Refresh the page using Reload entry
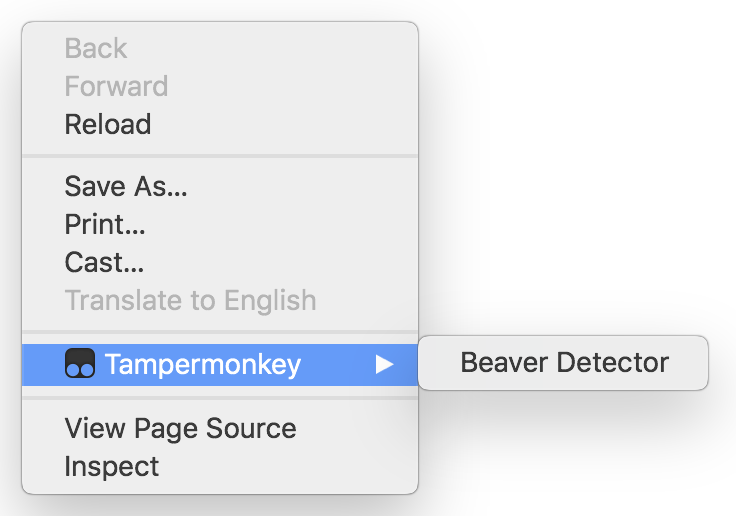Screen dimensions: 736x516 (108, 125)
